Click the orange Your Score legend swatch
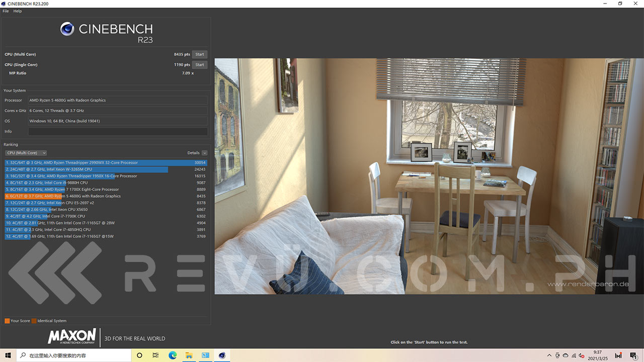The width and height of the screenshot is (644, 362). tap(7, 321)
